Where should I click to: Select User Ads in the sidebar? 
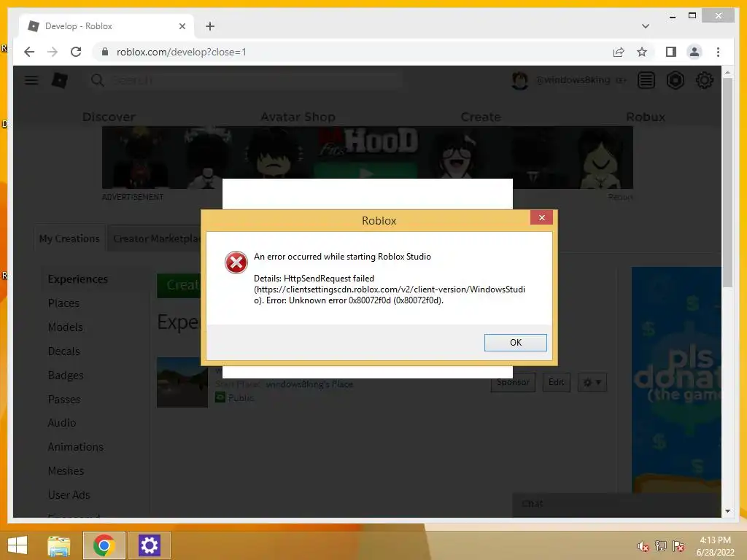pyautogui.click(x=69, y=495)
